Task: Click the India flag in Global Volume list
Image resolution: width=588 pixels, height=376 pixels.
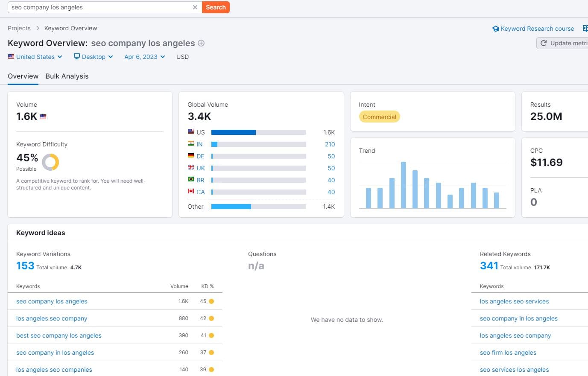Action: point(190,144)
